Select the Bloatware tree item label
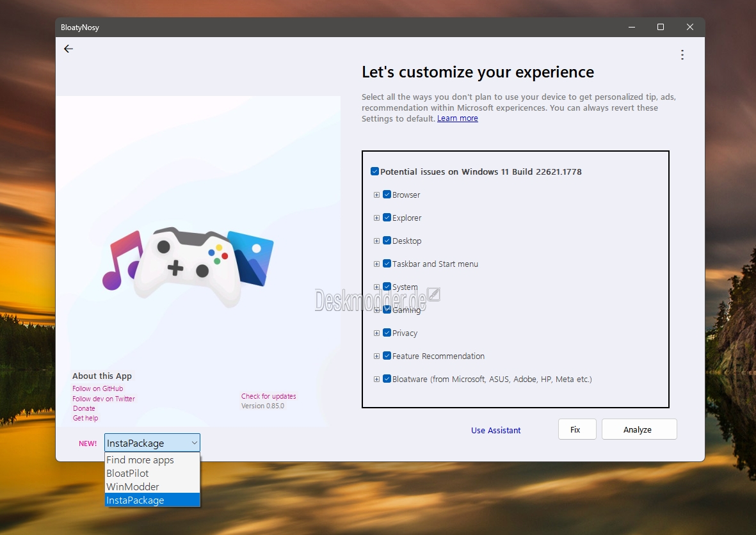The image size is (756, 535). 492,379
